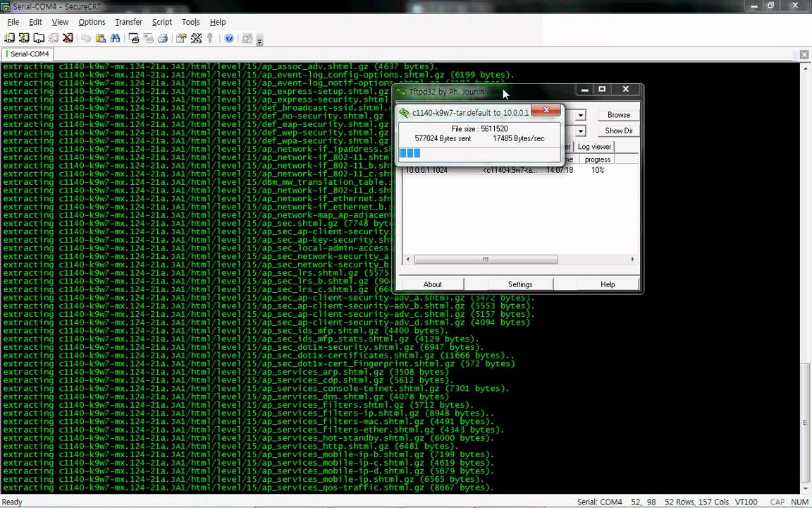The height and width of the screenshot is (508, 812).
Task: Click the blue Help question mark icon
Action: tap(229, 38)
